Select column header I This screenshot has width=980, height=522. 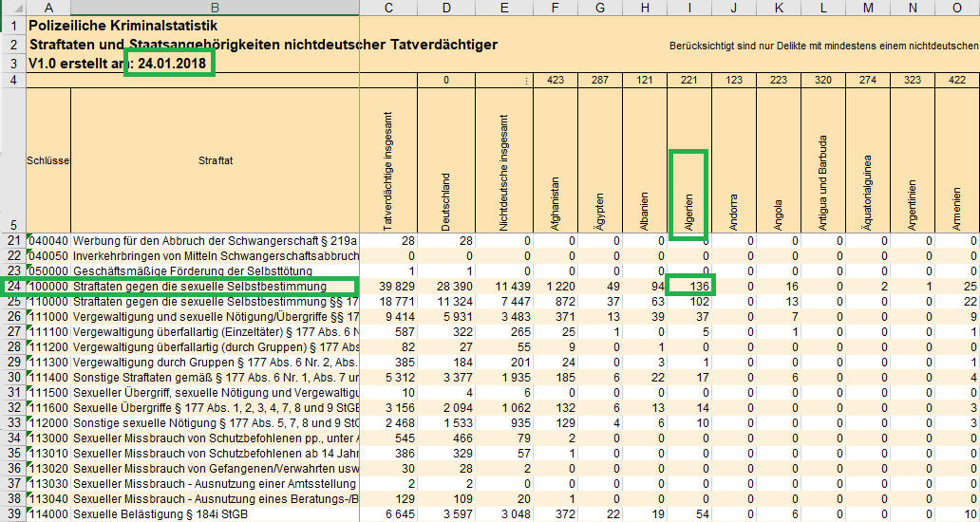(x=689, y=8)
